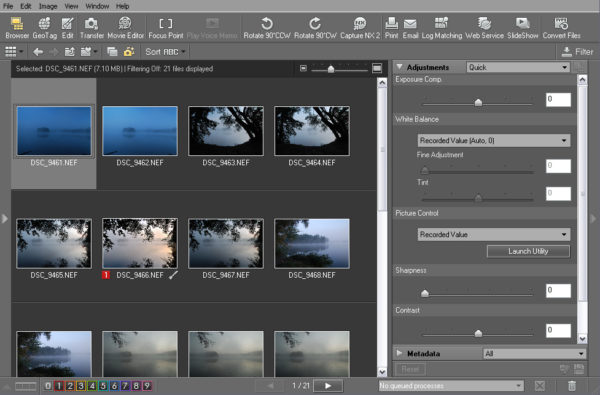Collapse the Adjustments panel triangle
The image size is (600, 395).
pyautogui.click(x=399, y=67)
